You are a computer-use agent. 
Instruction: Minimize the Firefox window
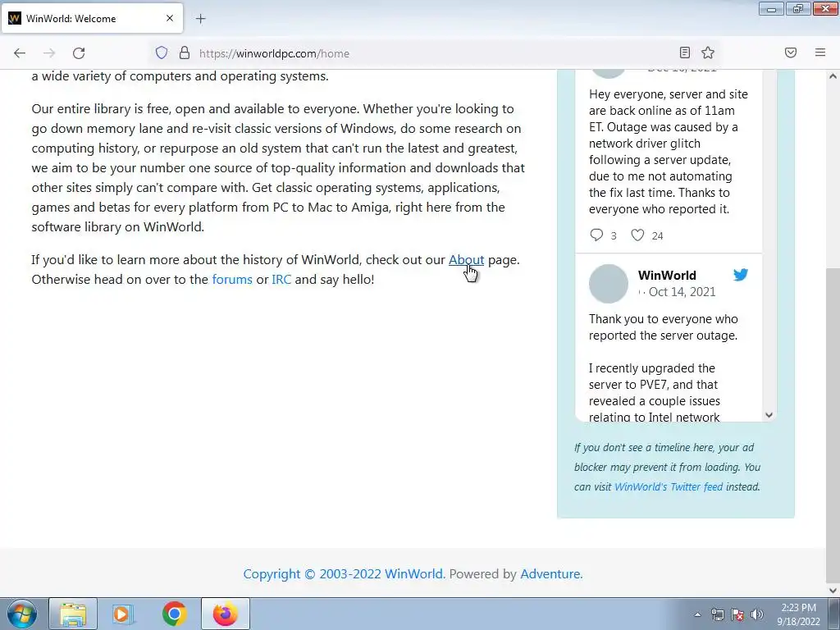pyautogui.click(x=771, y=8)
